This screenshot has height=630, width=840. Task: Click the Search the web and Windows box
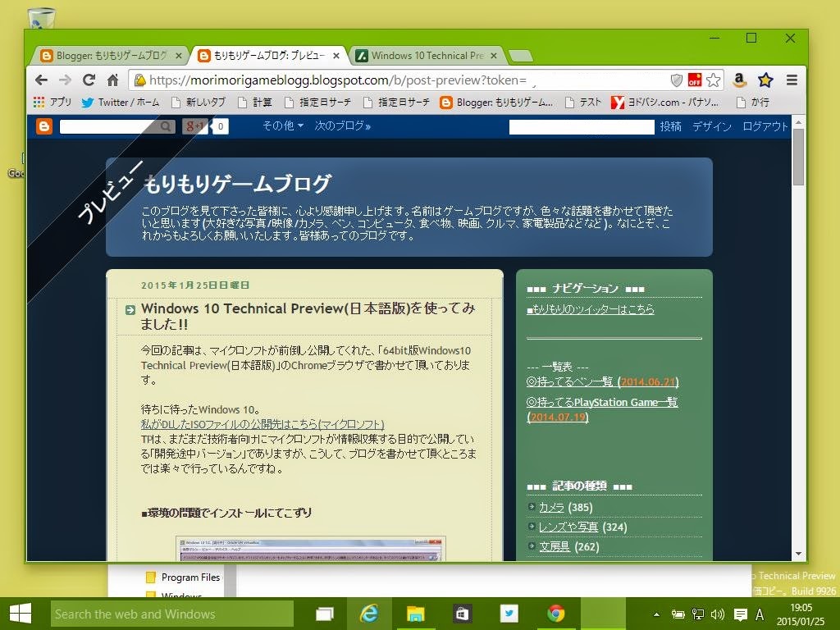click(x=172, y=614)
